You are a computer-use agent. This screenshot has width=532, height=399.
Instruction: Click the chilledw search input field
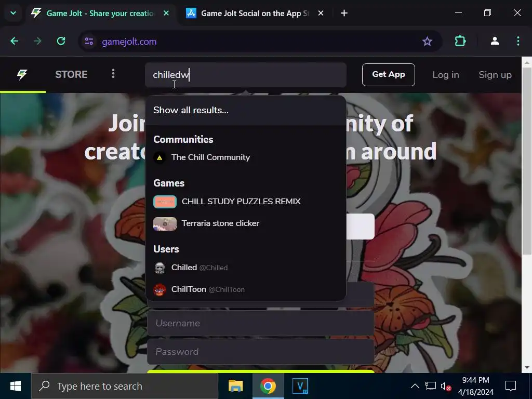[x=246, y=75]
